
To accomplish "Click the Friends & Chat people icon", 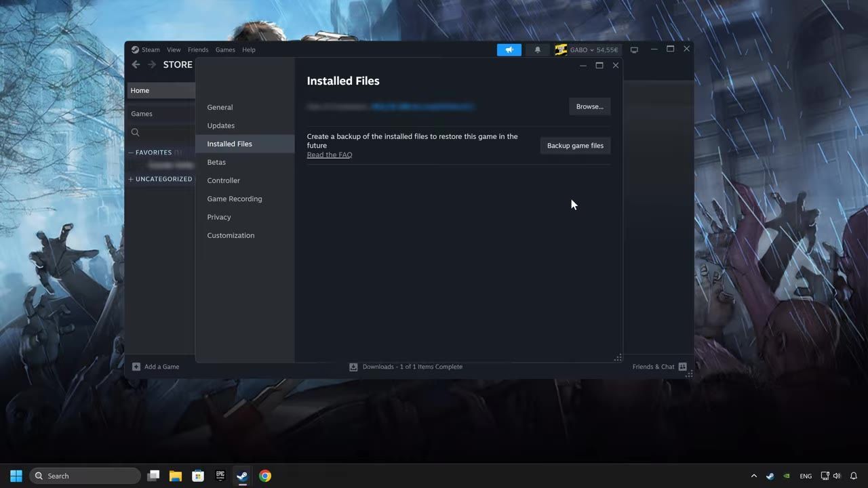I will coord(683,367).
